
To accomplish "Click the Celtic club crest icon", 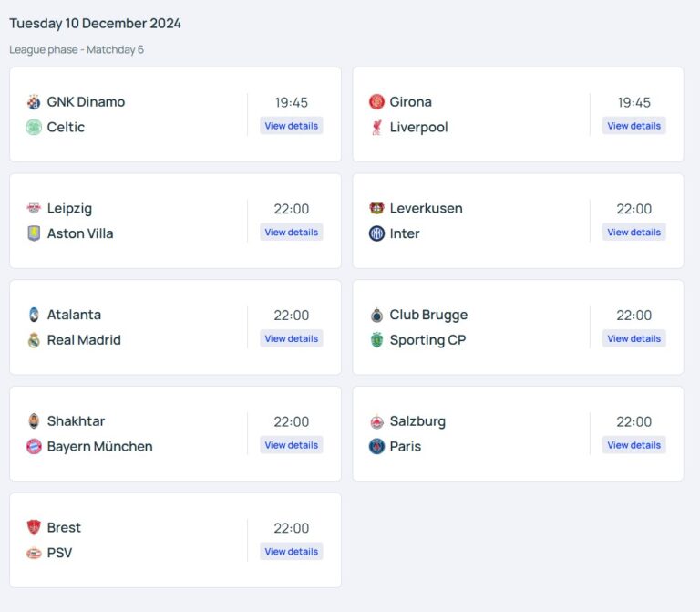I will [x=34, y=127].
